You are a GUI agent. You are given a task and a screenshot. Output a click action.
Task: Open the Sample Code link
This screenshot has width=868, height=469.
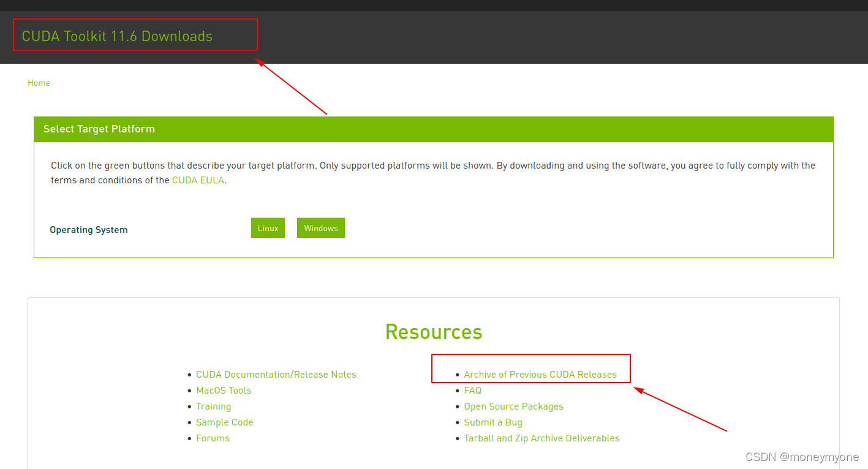(225, 422)
